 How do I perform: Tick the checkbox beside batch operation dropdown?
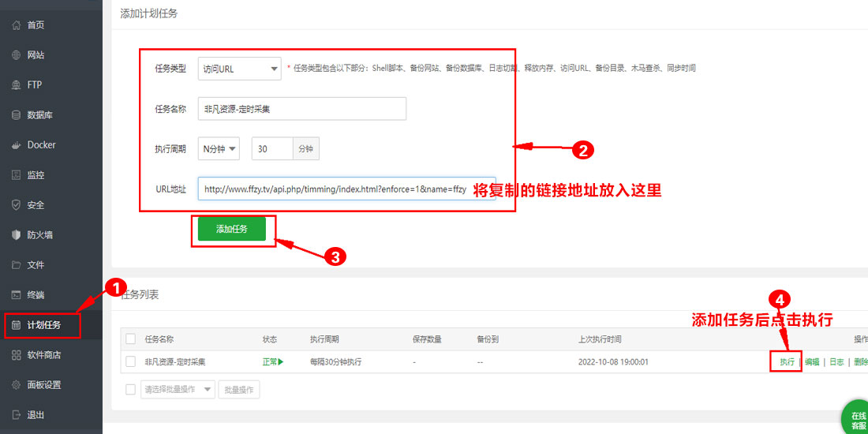[x=131, y=389]
